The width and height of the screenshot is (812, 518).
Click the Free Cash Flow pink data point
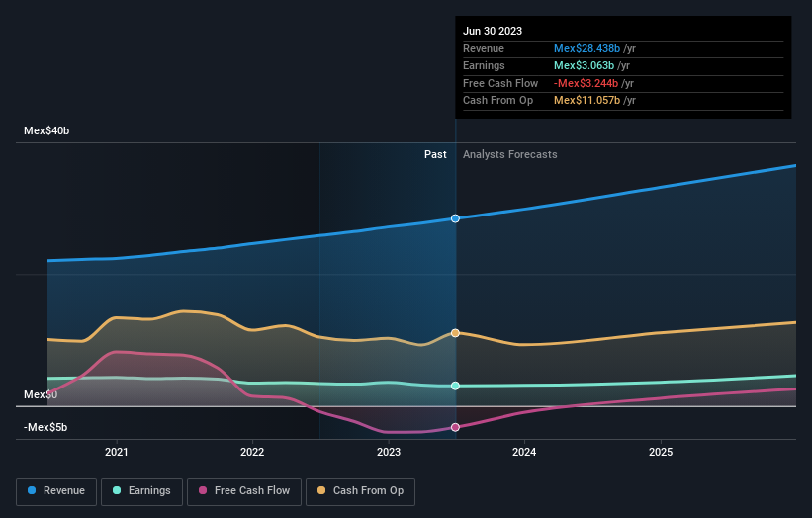[x=455, y=427]
